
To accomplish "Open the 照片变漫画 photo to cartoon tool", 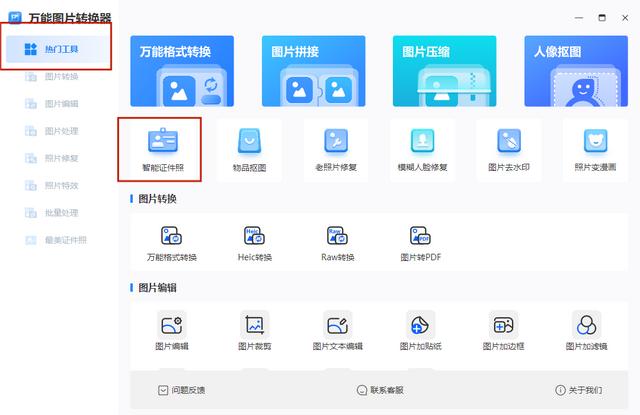I will [x=596, y=149].
